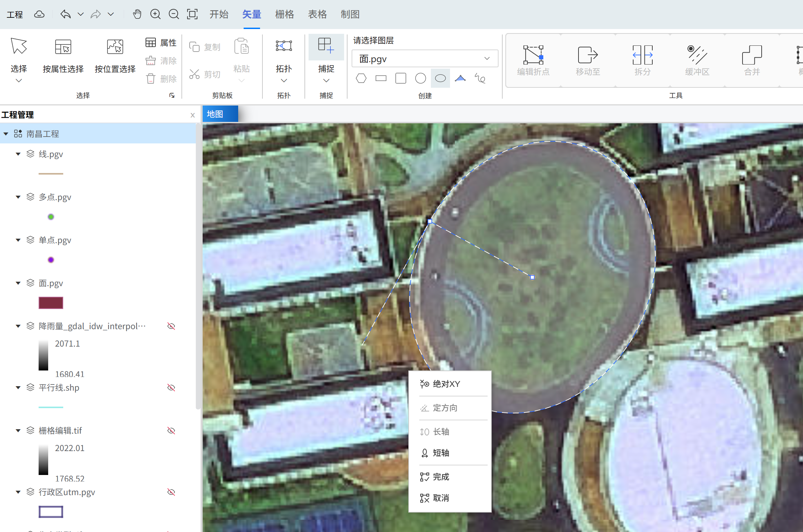803x532 pixels.
Task: Choose 短轴 from the context menu
Action: [x=441, y=453]
